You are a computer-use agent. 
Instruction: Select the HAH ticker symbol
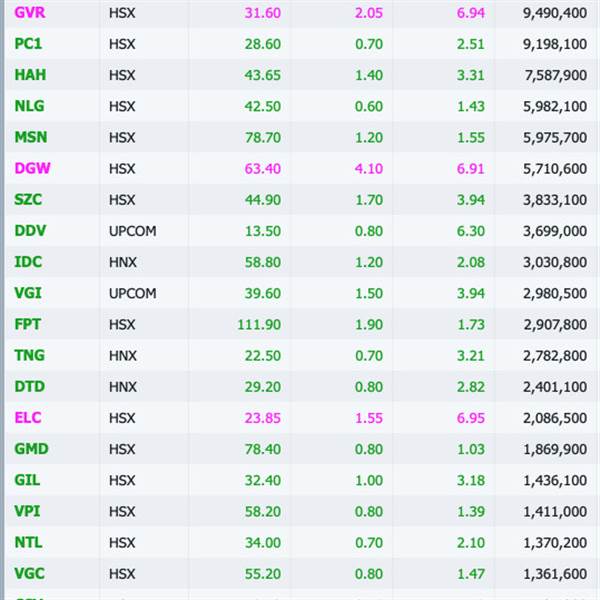pyautogui.click(x=30, y=75)
